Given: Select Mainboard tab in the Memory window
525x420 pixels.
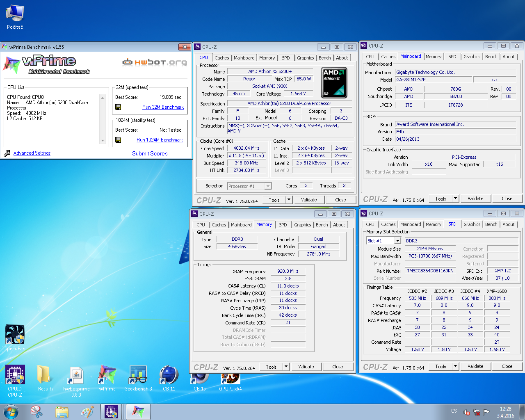Looking at the screenshot, I should tap(241, 225).
